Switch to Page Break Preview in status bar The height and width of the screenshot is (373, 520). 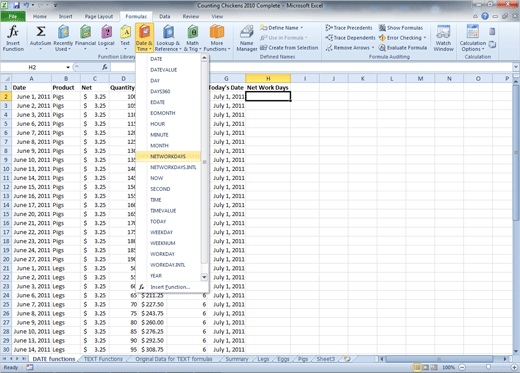(x=434, y=367)
